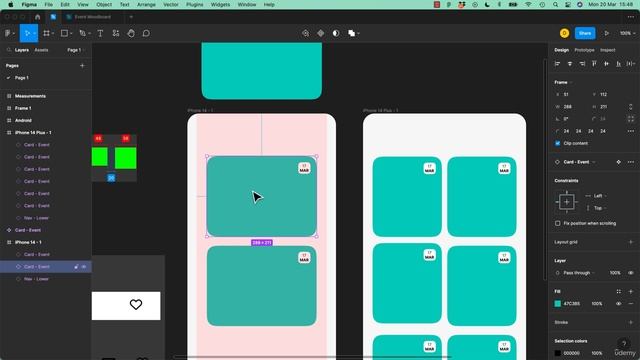Open Card - Event instance swap dropdown
Viewport: 640px width, 360px height.
[579, 162]
